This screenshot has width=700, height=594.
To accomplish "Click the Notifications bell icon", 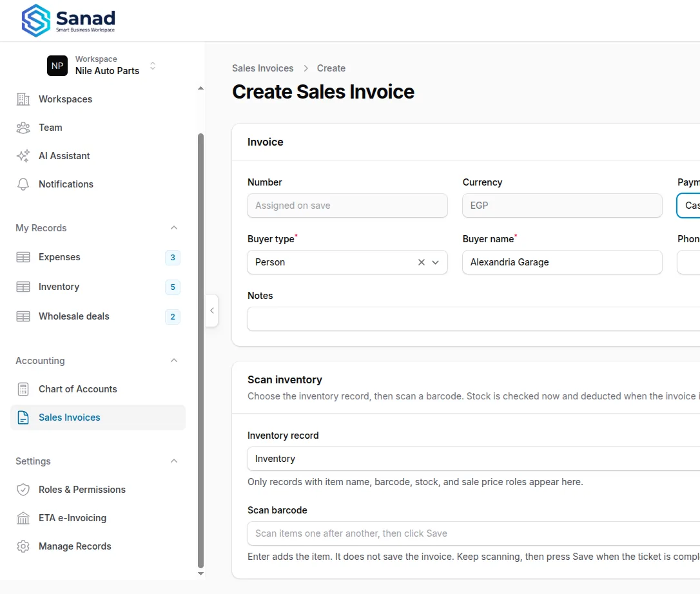I will (23, 184).
